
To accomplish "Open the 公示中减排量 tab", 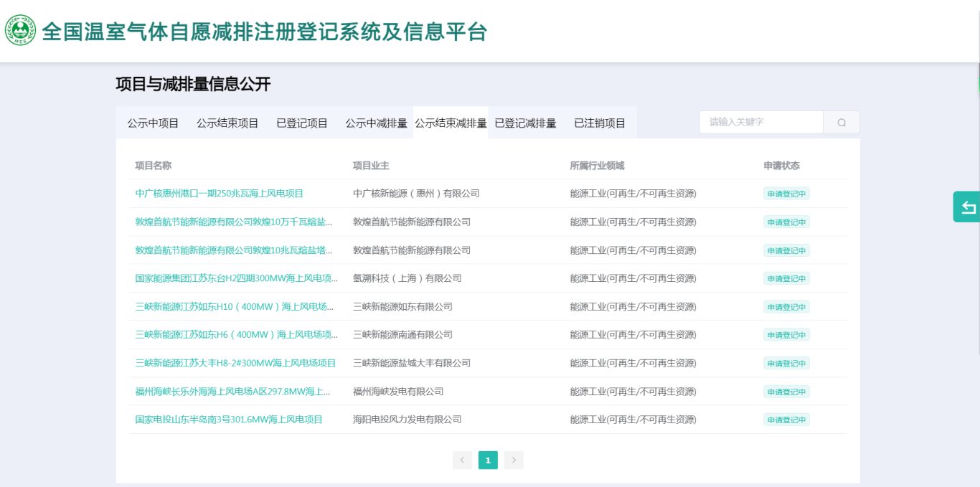I will (x=376, y=123).
